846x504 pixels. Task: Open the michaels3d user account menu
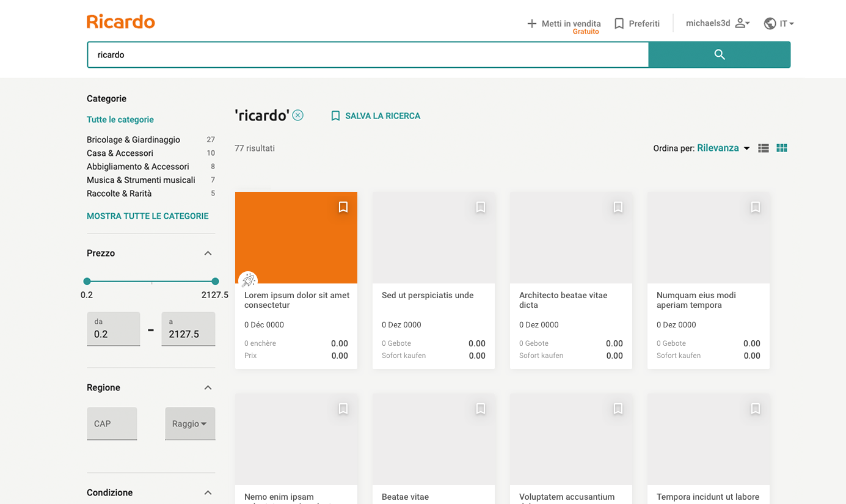coord(718,23)
